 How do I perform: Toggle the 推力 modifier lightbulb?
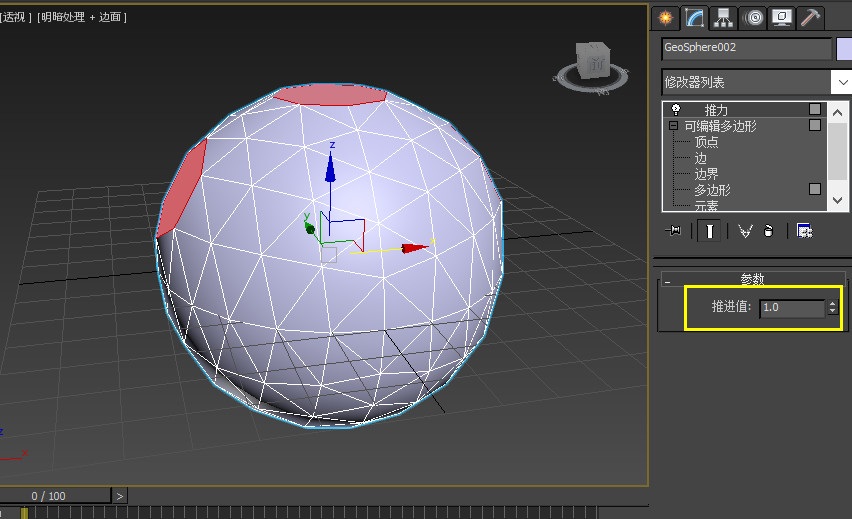point(676,109)
